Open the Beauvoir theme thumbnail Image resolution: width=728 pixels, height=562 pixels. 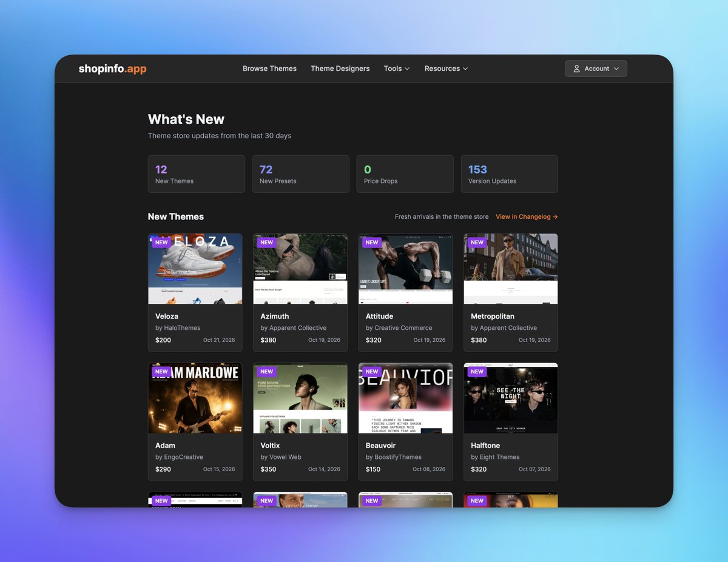click(x=405, y=398)
